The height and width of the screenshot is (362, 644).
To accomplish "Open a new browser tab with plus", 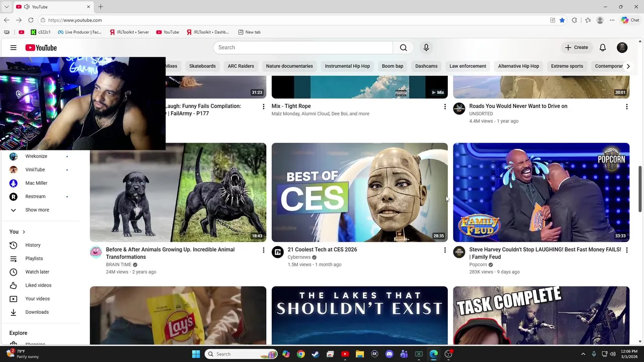I will [x=101, y=7].
